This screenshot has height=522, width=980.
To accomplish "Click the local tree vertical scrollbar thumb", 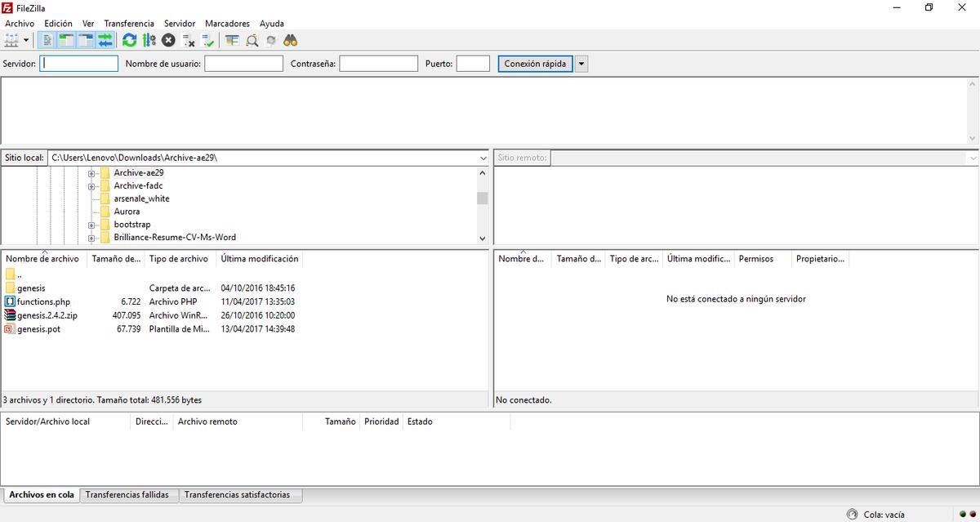I will (483, 199).
